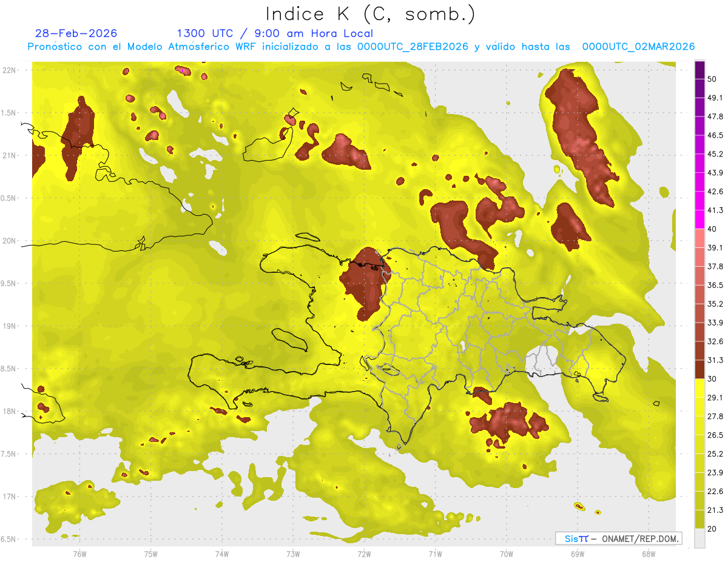Click the "19N" latitude label
Viewport: 728px width, 562px height.
(x=9, y=326)
